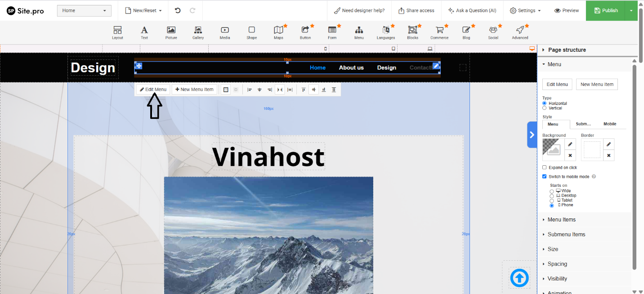Click About us in navigation menu
Screen dimensions: 644x294
(x=351, y=68)
